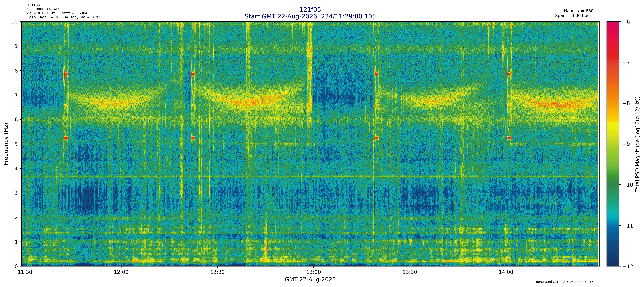Select the frequency axis tick label 10
This screenshot has height=287, width=644.
click(x=14, y=22)
